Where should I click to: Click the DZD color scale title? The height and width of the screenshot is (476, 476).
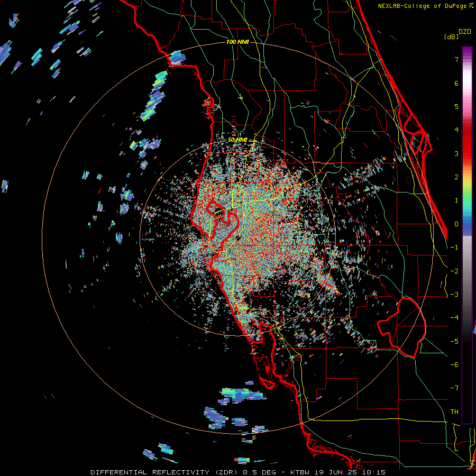coord(465,32)
